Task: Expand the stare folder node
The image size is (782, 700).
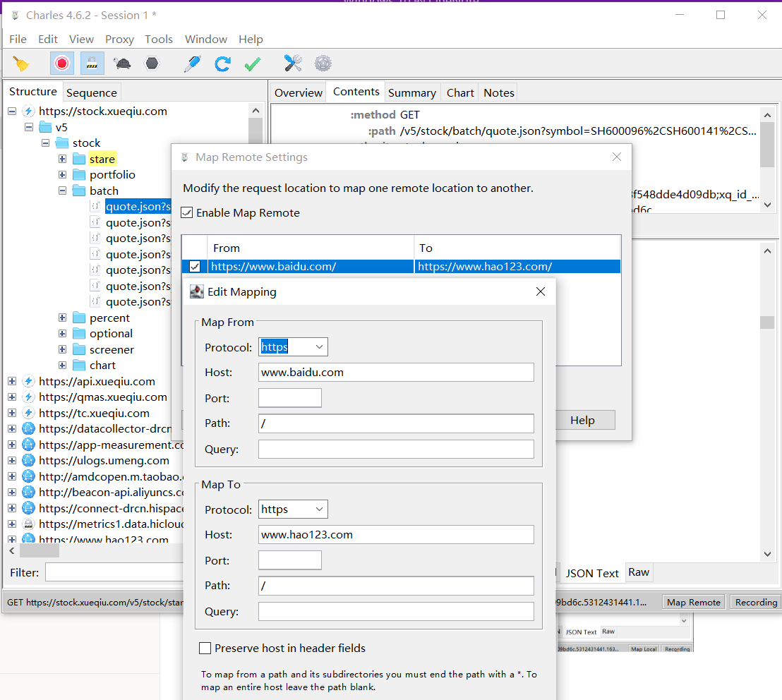Action: (62, 159)
